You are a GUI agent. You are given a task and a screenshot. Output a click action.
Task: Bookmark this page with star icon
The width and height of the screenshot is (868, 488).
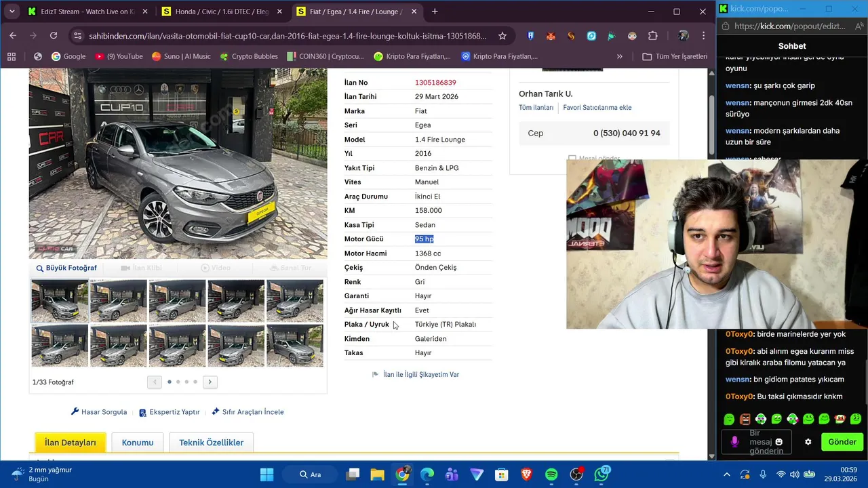click(502, 36)
